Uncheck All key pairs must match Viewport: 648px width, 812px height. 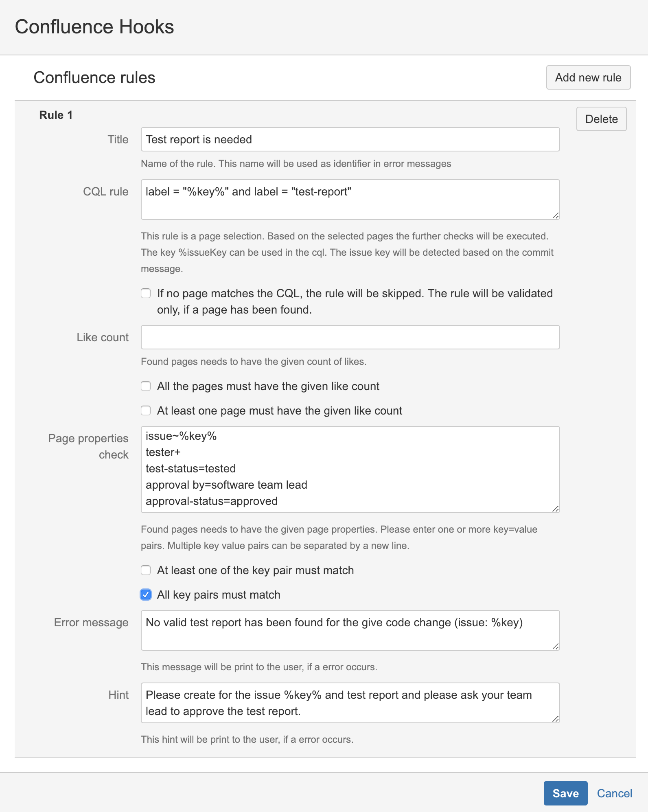tap(146, 595)
